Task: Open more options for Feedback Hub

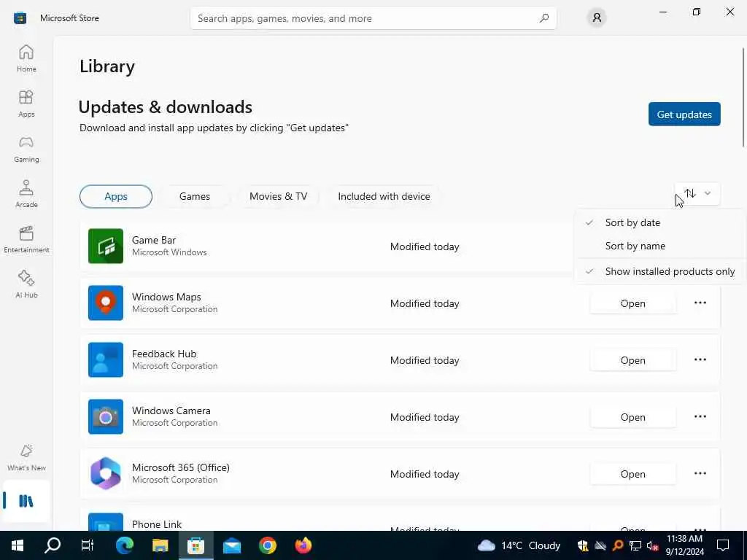Action: pyautogui.click(x=700, y=359)
